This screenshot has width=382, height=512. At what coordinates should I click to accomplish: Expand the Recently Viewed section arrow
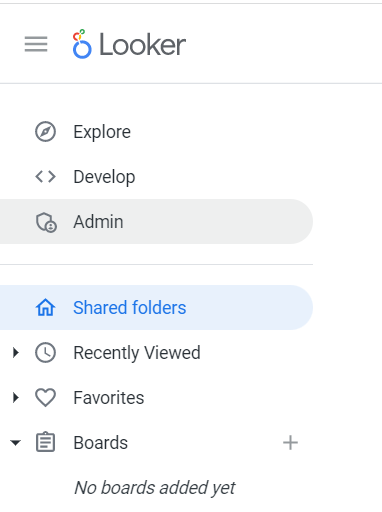tap(15, 352)
